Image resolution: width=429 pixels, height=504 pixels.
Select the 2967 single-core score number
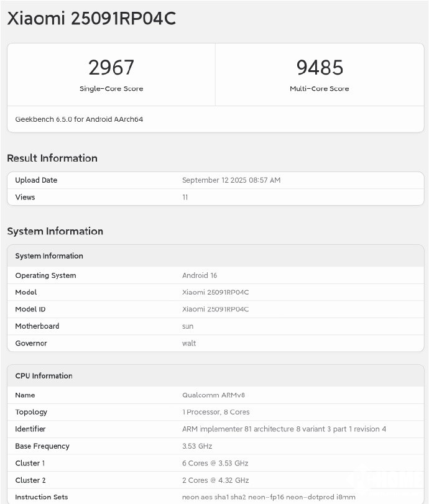coord(111,68)
